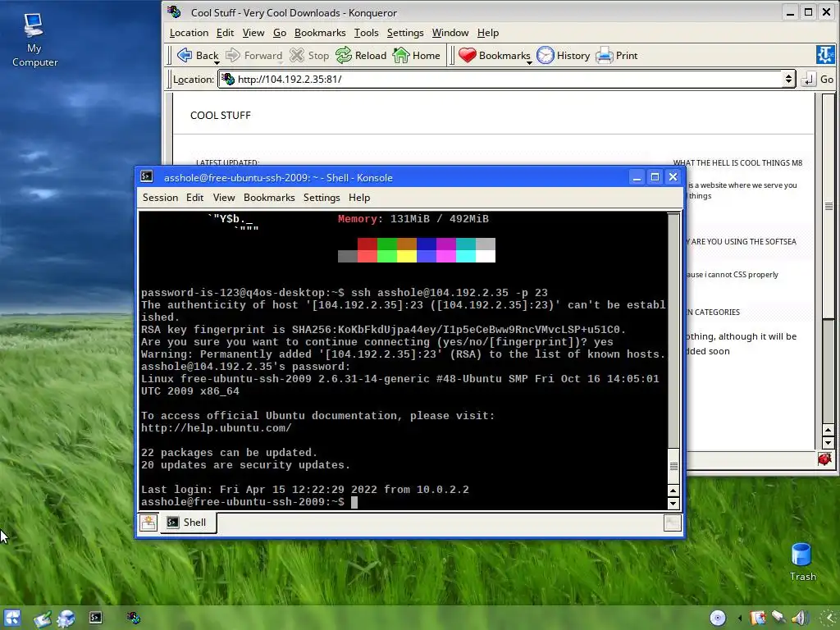Screen dimensions: 840x630
Task: Click the Konsole window title bar icon
Action: [x=146, y=177]
